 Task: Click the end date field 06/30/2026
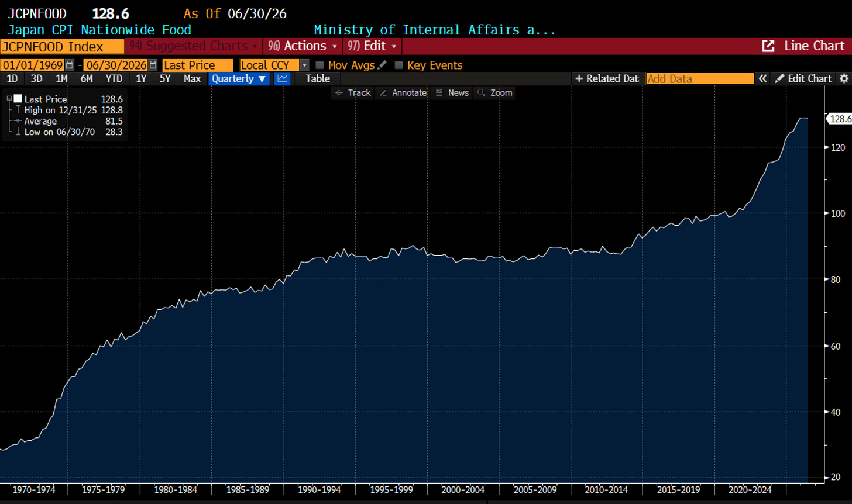[116, 65]
